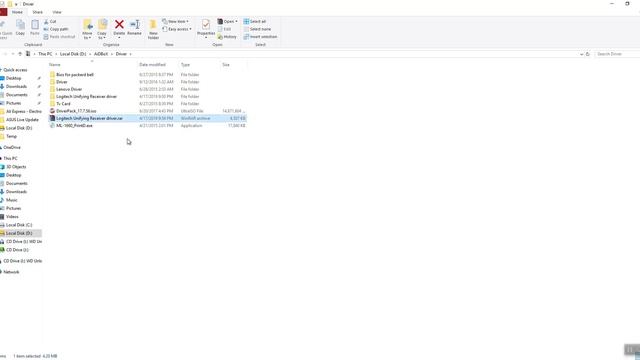Select the Lenovo Driver folder
Viewport: 640px width, 360px height.
(69, 89)
